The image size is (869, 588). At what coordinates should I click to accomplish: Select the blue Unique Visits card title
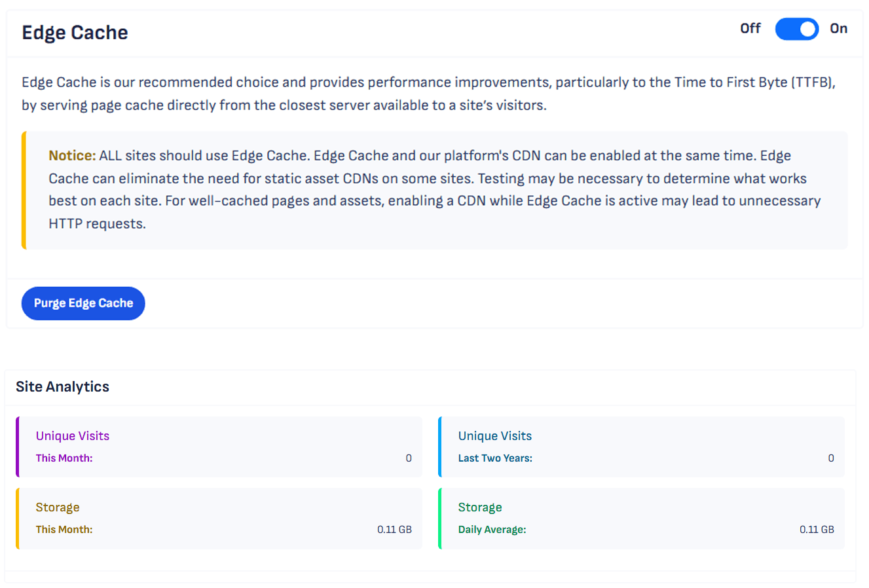click(x=494, y=436)
